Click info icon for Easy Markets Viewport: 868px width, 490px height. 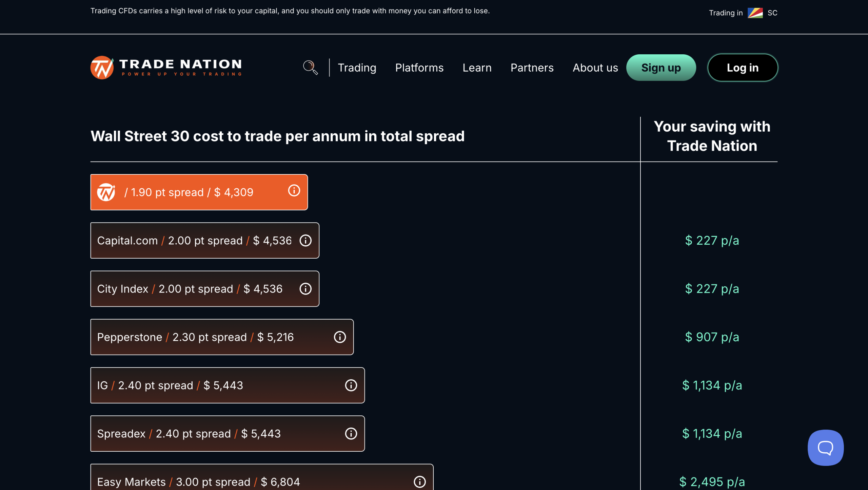420,482
